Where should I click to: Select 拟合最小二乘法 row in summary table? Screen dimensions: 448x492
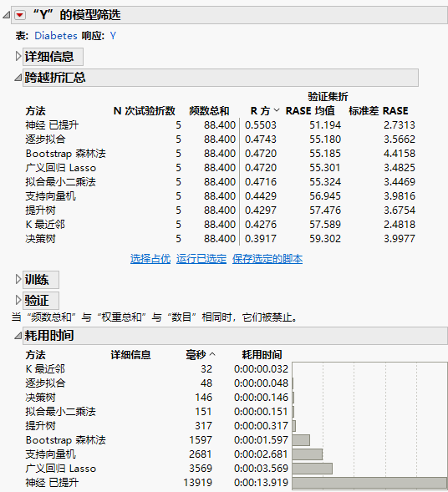click(x=220, y=181)
